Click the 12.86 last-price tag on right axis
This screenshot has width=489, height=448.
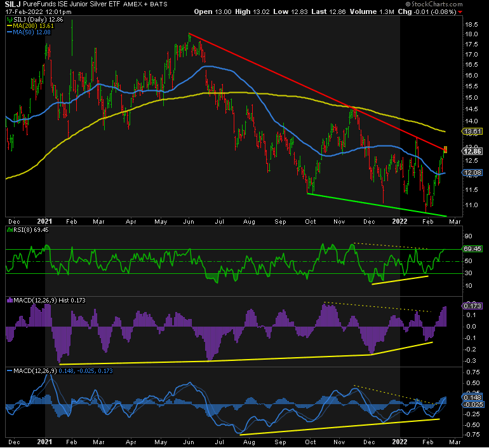472,151
